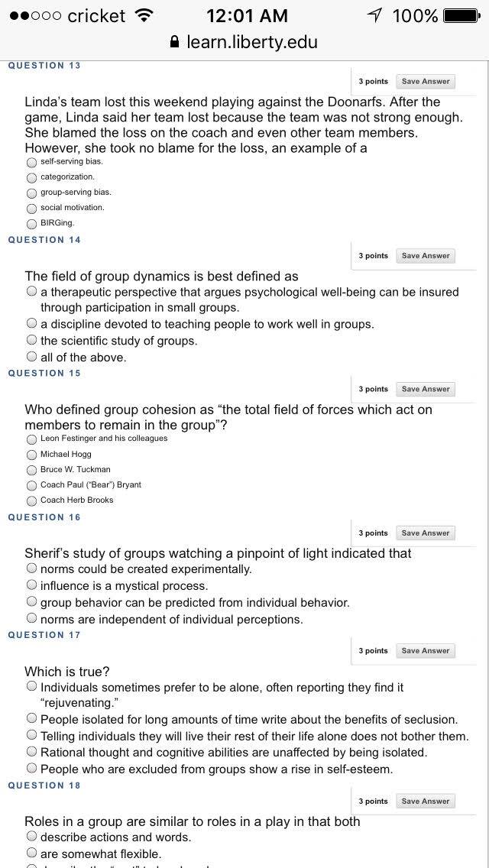The width and height of the screenshot is (489, 868).
Task: Select 'all of the above.' for Question 14
Action: pos(31,357)
